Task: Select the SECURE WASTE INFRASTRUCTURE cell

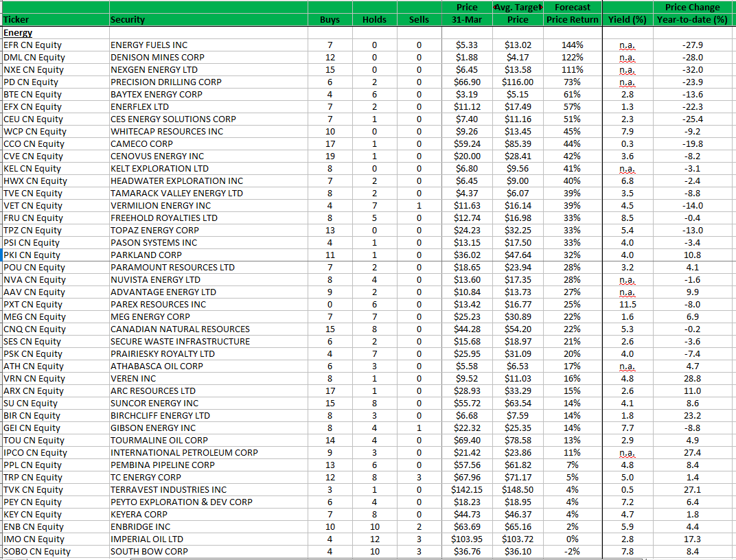Action: pos(209,342)
